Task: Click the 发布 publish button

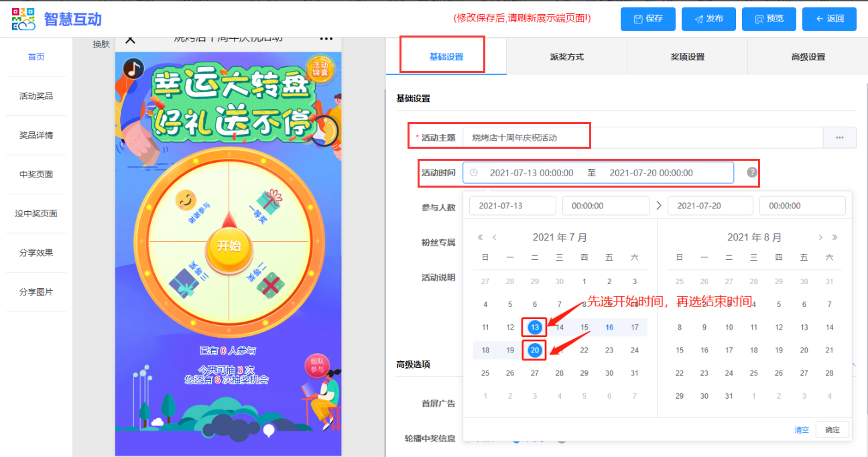Action: [708, 19]
